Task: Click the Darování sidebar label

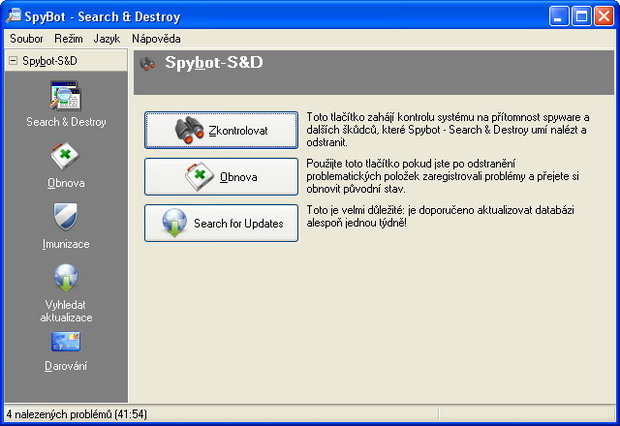Action: coord(66,366)
